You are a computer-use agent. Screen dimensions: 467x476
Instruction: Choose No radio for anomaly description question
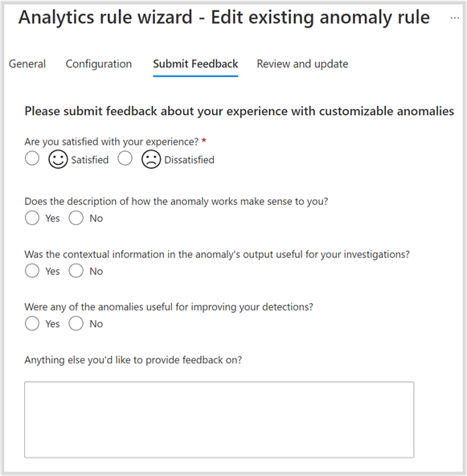point(76,218)
